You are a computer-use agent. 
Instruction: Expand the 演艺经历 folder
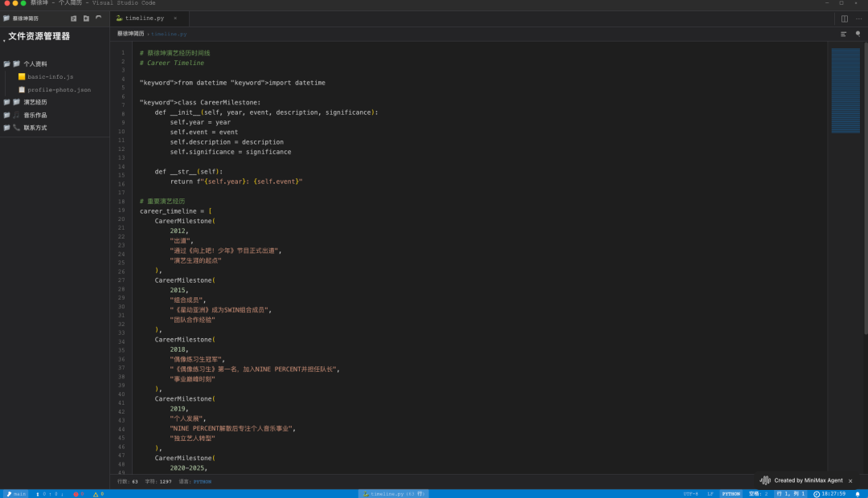point(35,102)
